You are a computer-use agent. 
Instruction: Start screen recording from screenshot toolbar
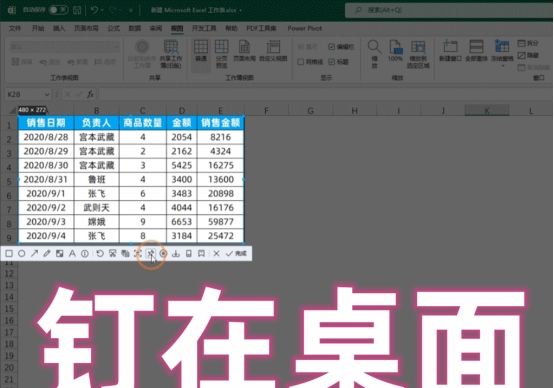tap(163, 253)
